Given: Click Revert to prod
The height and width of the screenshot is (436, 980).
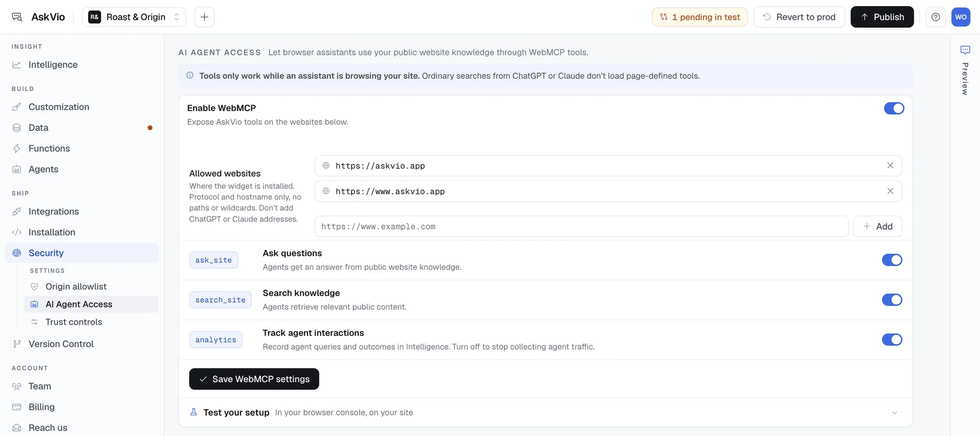Looking at the screenshot, I should [x=799, y=17].
